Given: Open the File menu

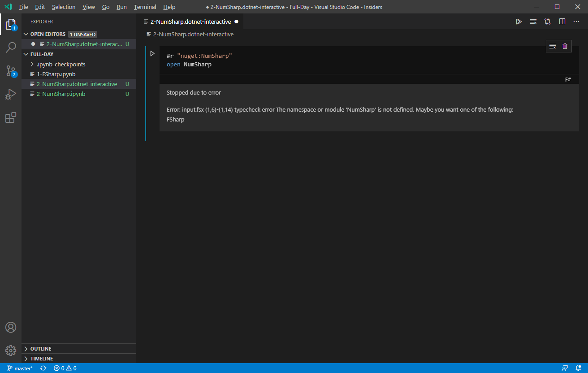Looking at the screenshot, I should tap(23, 7).
